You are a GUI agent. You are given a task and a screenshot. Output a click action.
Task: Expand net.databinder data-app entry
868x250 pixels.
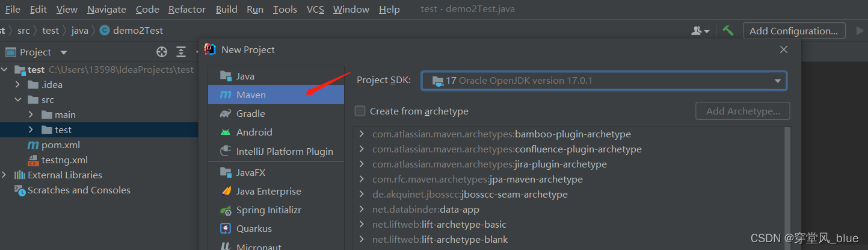pos(362,209)
